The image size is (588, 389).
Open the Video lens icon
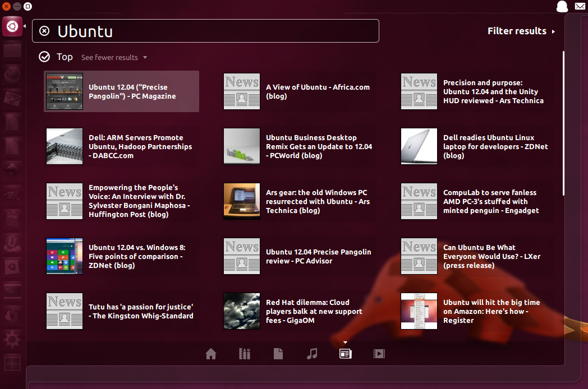pos(379,354)
